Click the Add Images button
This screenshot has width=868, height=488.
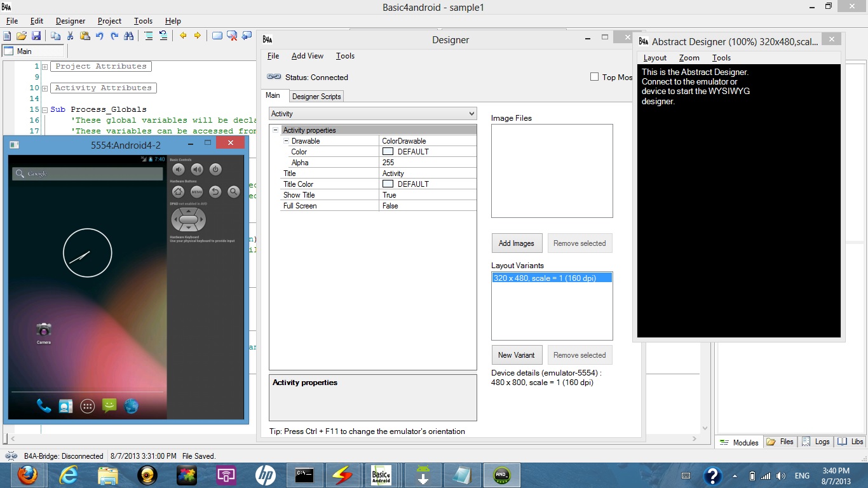coord(516,243)
